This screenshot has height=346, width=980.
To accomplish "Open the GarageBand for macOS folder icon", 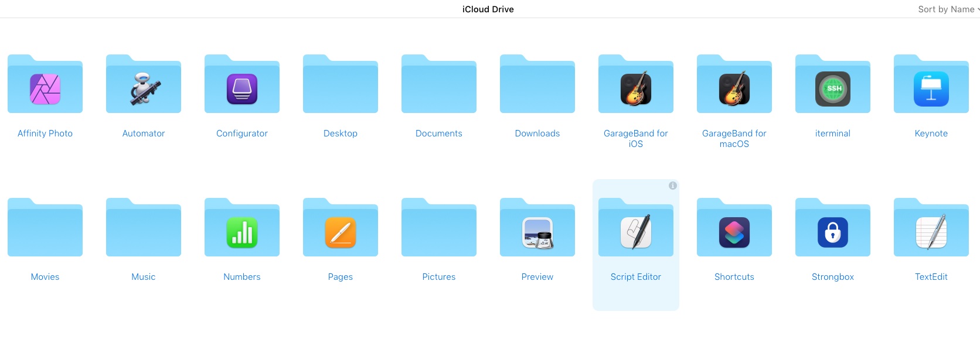I will (734, 84).
